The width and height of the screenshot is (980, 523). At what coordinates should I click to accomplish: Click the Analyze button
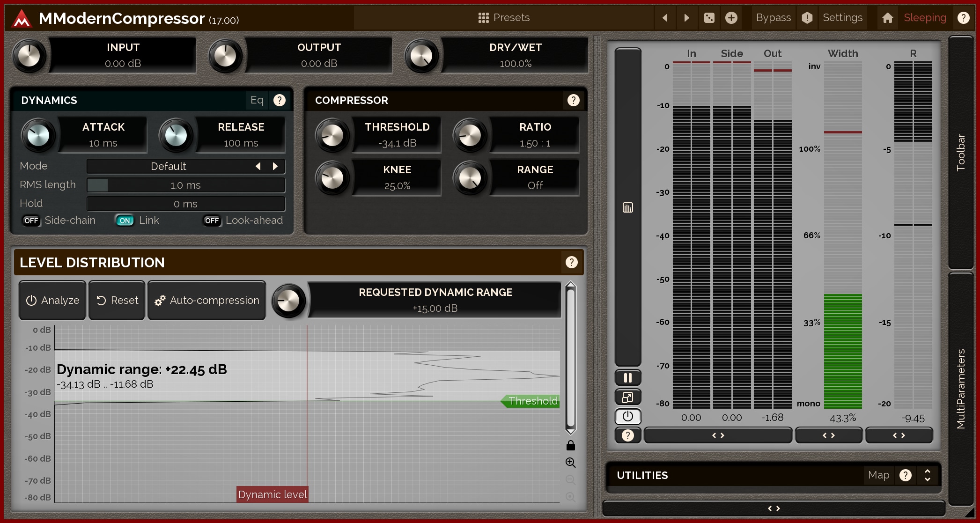pyautogui.click(x=52, y=300)
